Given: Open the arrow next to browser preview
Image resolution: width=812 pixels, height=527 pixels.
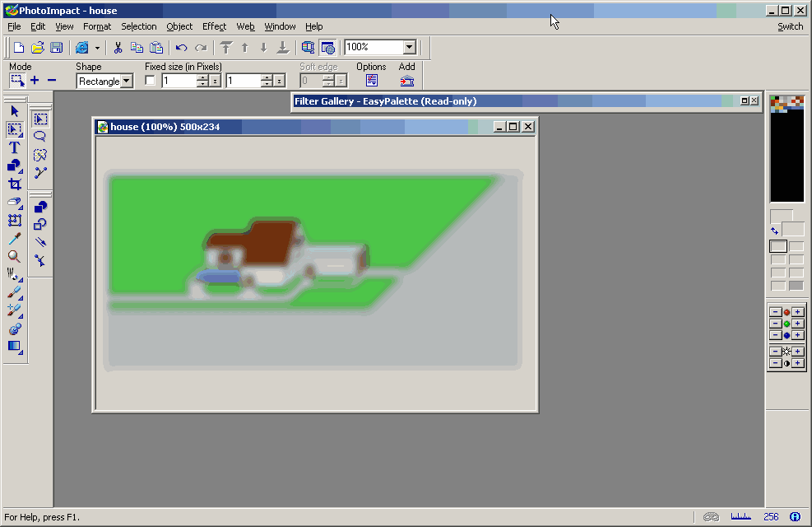Looking at the screenshot, I should tap(97, 48).
